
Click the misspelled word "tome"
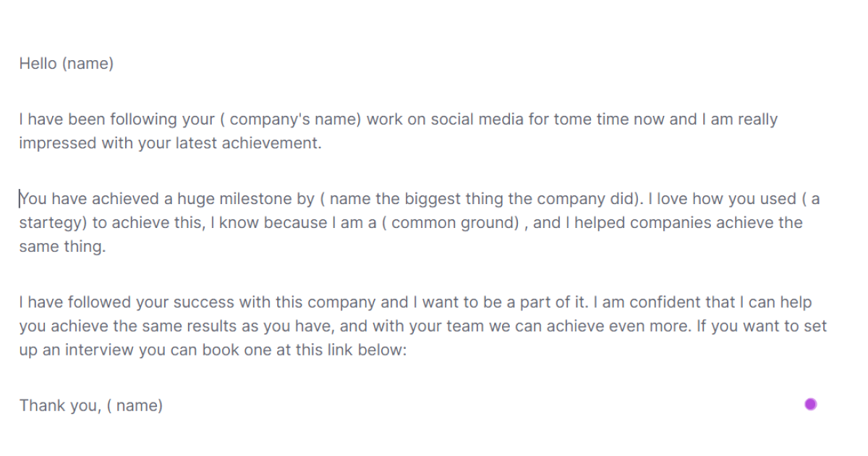(573, 119)
